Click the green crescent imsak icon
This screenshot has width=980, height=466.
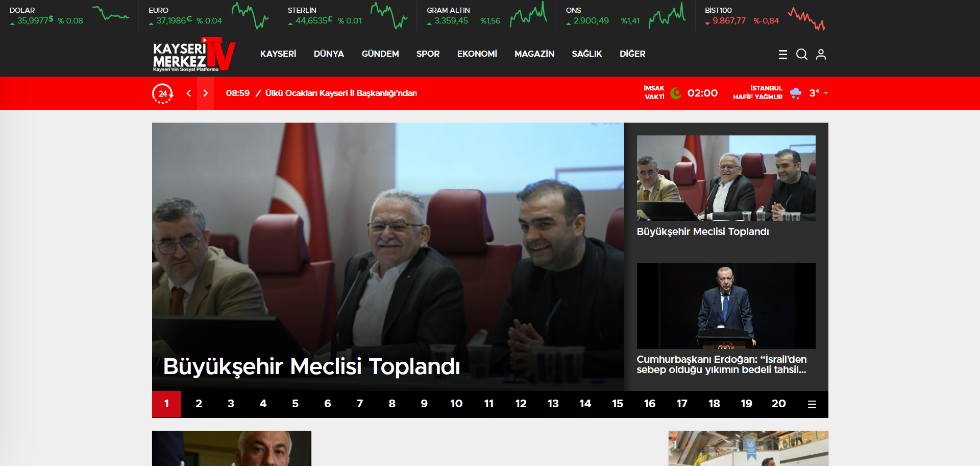pos(676,93)
